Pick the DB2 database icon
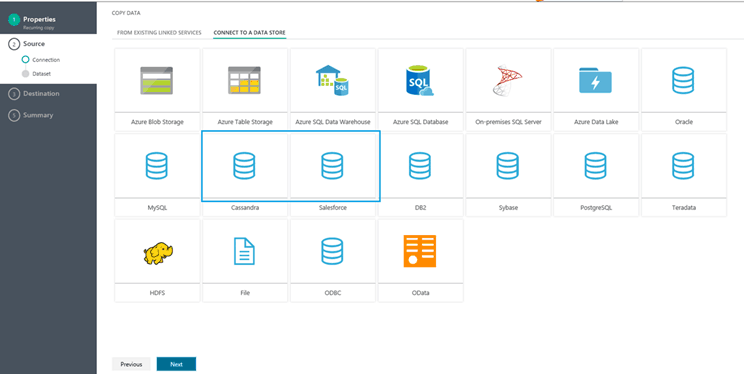 420,166
